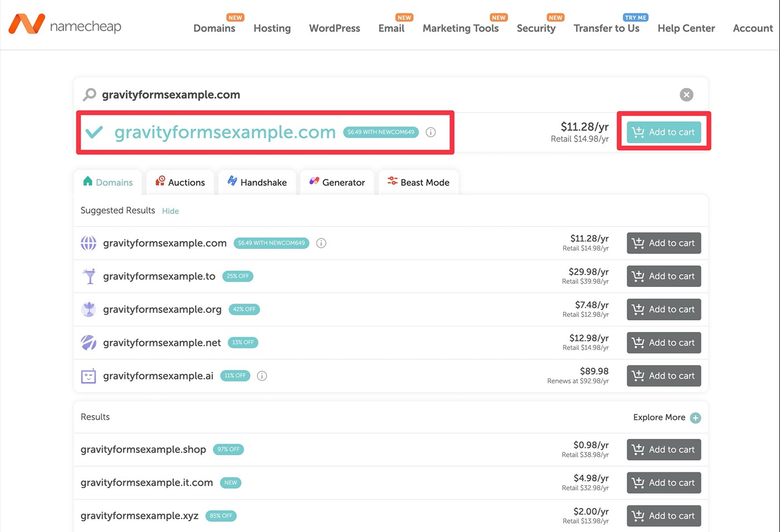Click the house icon in Domains tab
The width and height of the screenshot is (780, 532).
click(87, 181)
